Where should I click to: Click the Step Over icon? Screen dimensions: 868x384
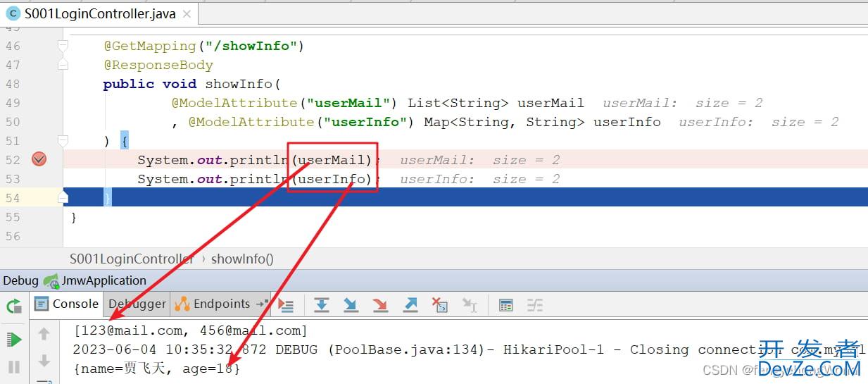click(x=322, y=304)
